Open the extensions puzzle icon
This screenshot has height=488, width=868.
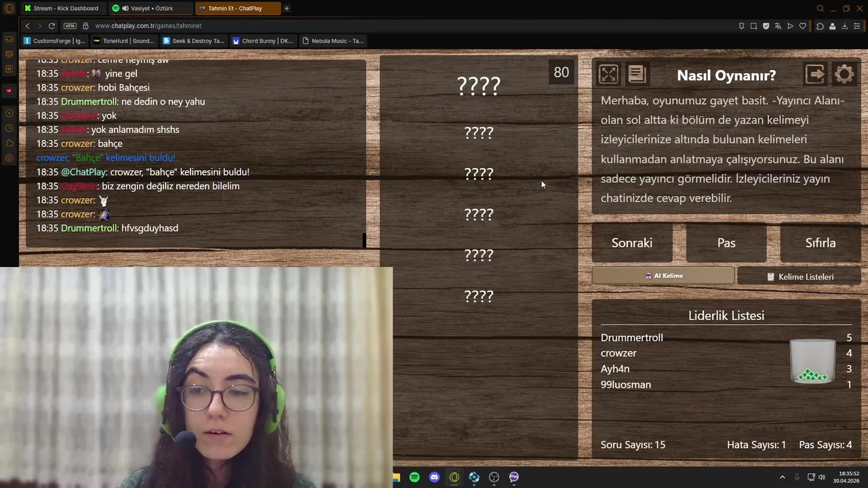[x=820, y=26]
